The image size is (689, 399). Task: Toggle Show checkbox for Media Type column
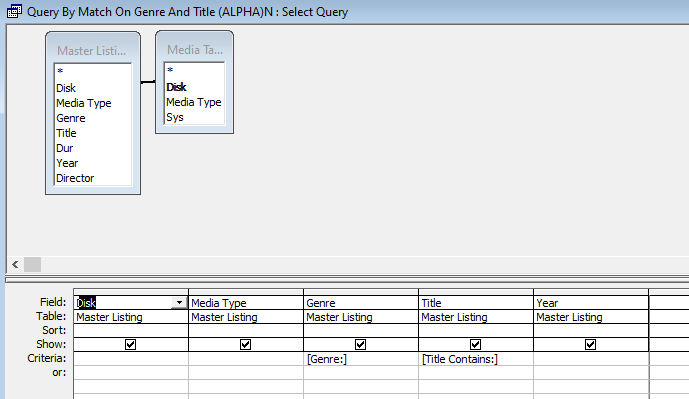[x=246, y=345]
